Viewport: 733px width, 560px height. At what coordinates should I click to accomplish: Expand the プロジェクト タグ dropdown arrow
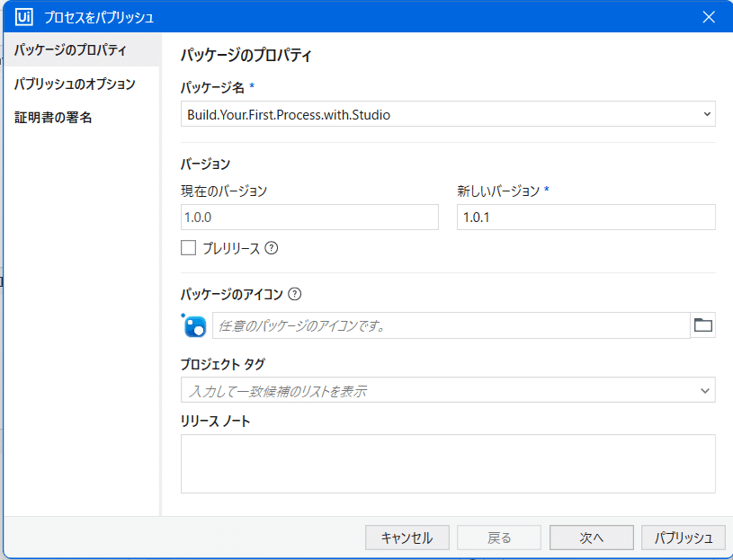[705, 390]
